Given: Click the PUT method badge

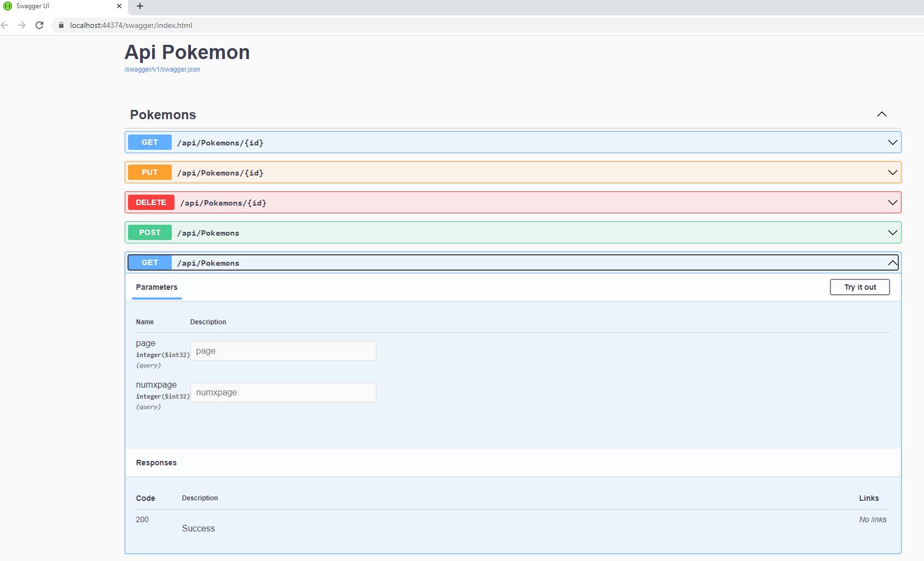Looking at the screenshot, I should tap(149, 172).
